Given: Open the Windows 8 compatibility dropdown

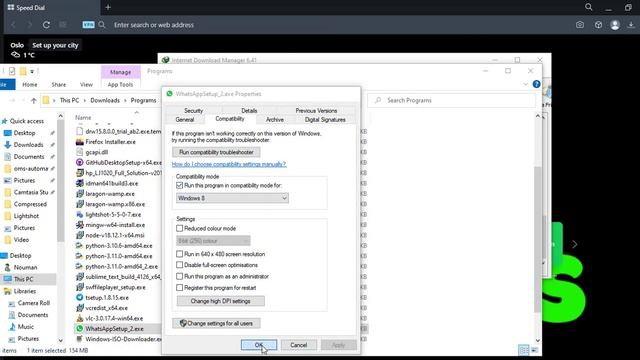Looking at the screenshot, I should [232, 198].
